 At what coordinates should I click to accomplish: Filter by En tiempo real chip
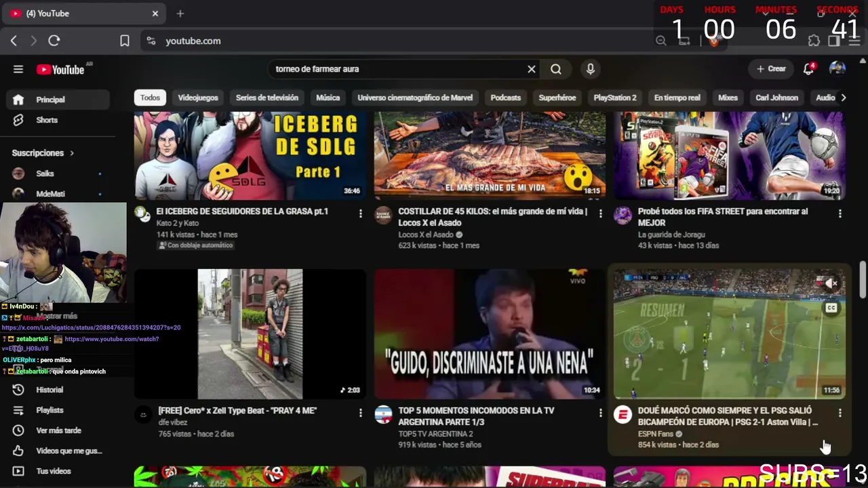pyautogui.click(x=677, y=98)
